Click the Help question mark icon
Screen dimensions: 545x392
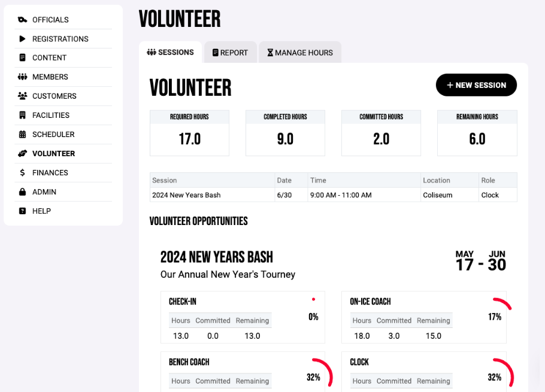(x=22, y=211)
